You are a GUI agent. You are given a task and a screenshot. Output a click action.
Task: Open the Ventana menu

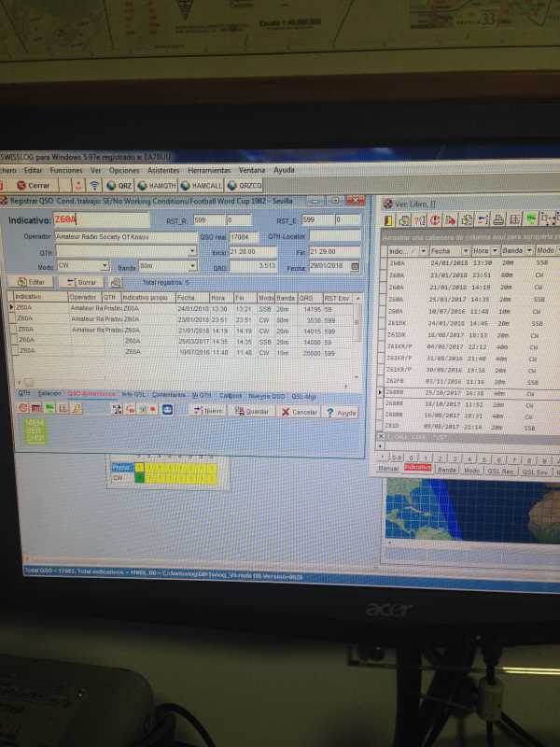[252, 170]
